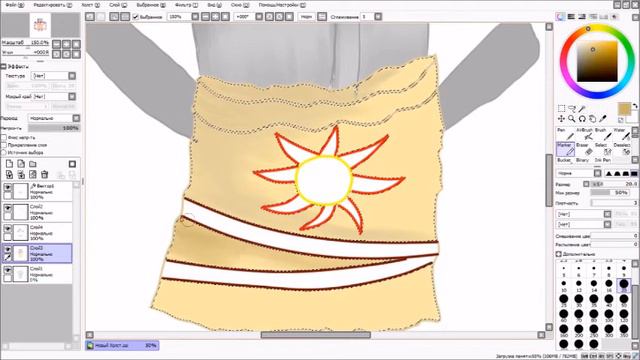Screen dimensions: 640x360
Task: Pick the Select brush tool
Action: click(603, 149)
